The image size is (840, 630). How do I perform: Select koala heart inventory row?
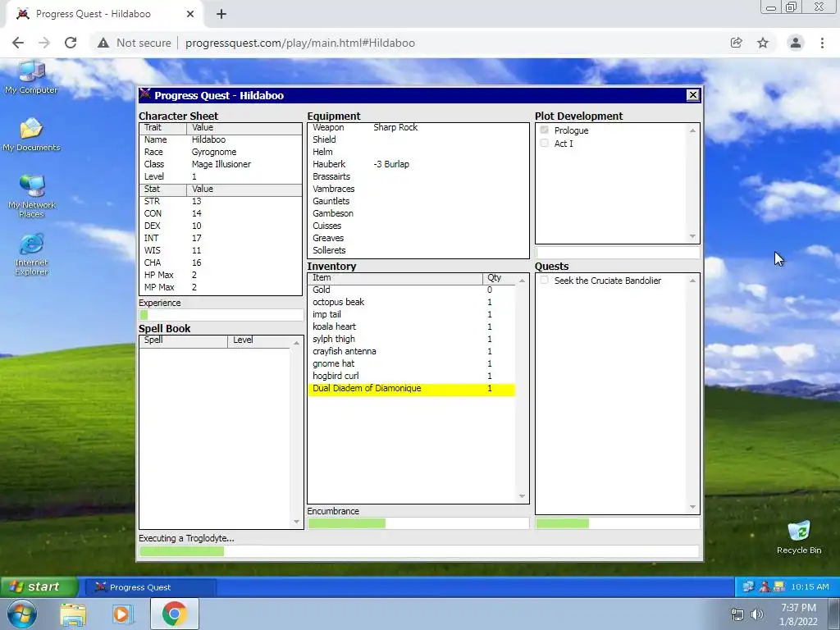tap(412, 326)
